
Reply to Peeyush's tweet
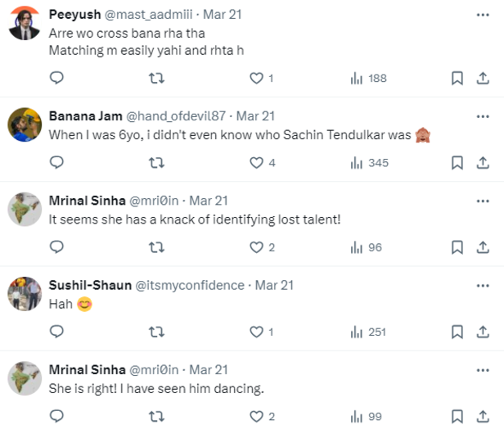click(56, 78)
